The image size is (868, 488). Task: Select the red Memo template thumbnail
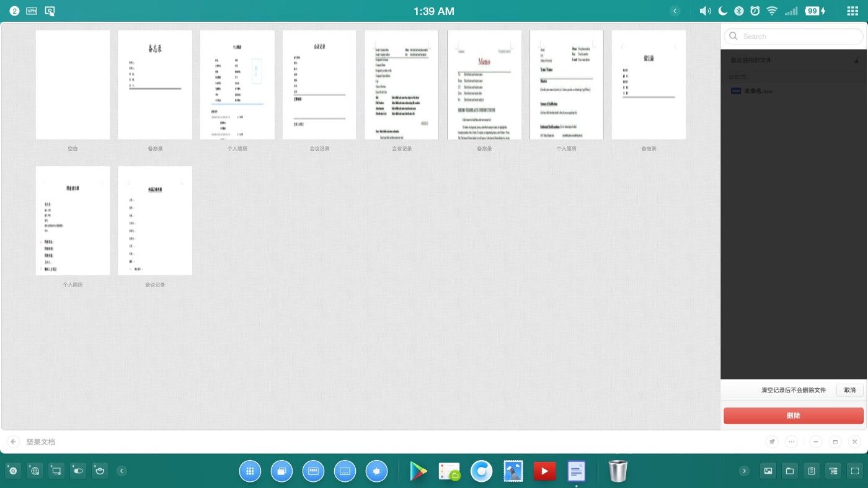(x=484, y=85)
